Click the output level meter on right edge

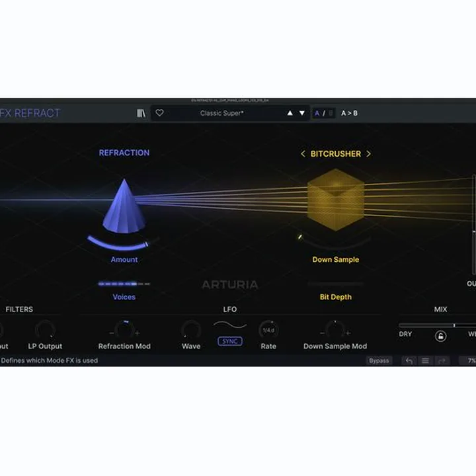pos(473,225)
